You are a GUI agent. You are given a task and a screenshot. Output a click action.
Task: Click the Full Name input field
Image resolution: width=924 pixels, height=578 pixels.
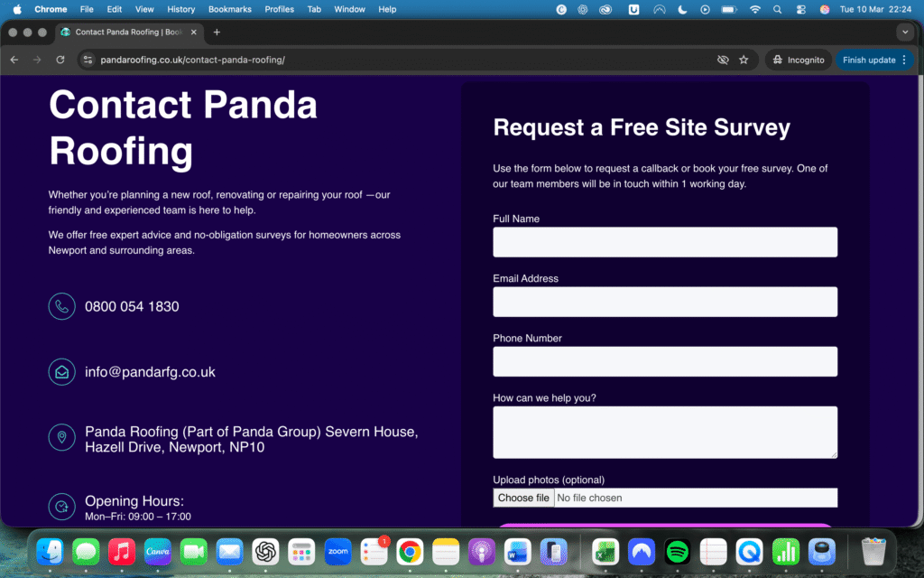coord(665,242)
